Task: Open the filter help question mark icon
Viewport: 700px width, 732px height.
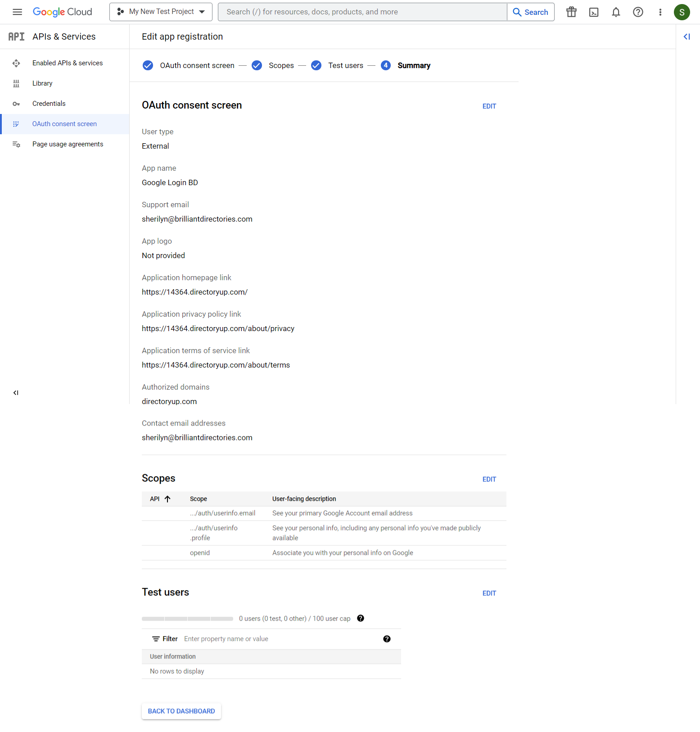Action: 387,639
